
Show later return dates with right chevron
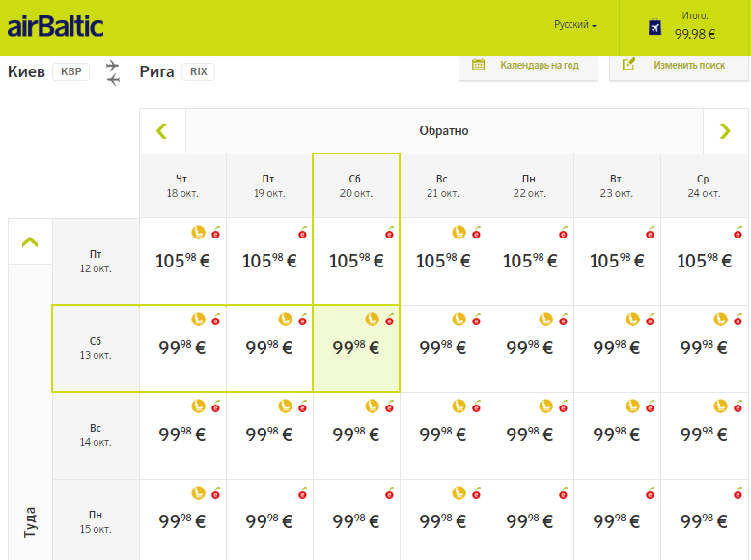pyautogui.click(x=725, y=131)
